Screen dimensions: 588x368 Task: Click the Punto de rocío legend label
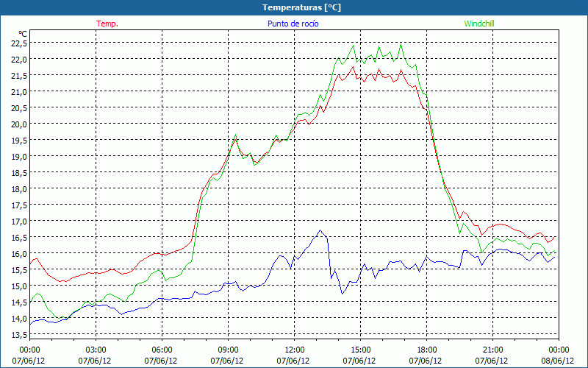tap(293, 24)
